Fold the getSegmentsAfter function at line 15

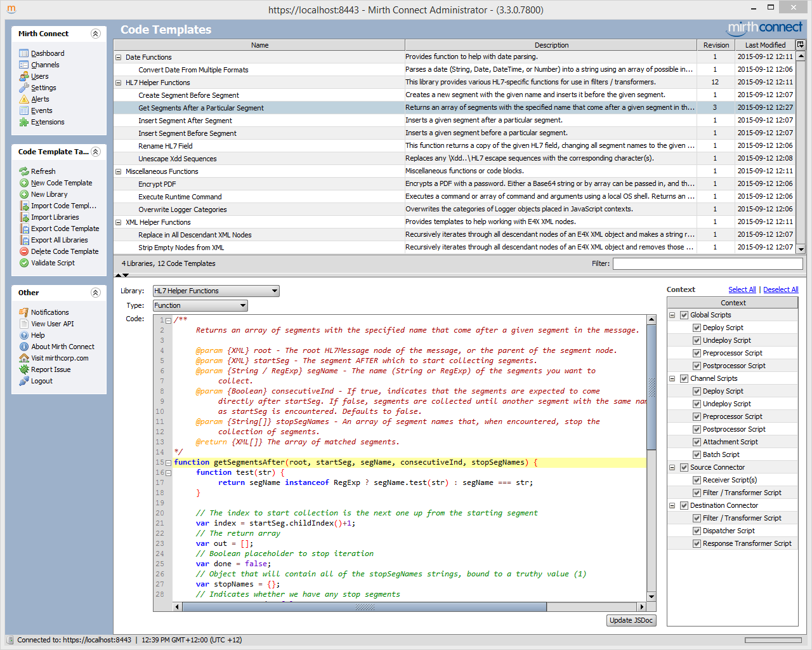point(168,463)
